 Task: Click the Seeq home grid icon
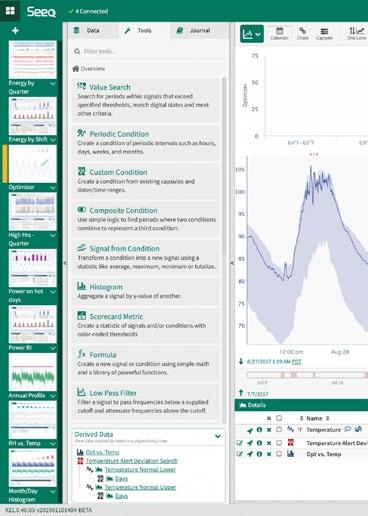tap(10, 11)
